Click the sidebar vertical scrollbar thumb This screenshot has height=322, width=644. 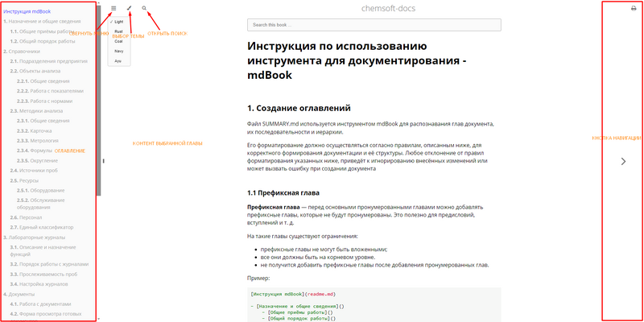coord(98,99)
